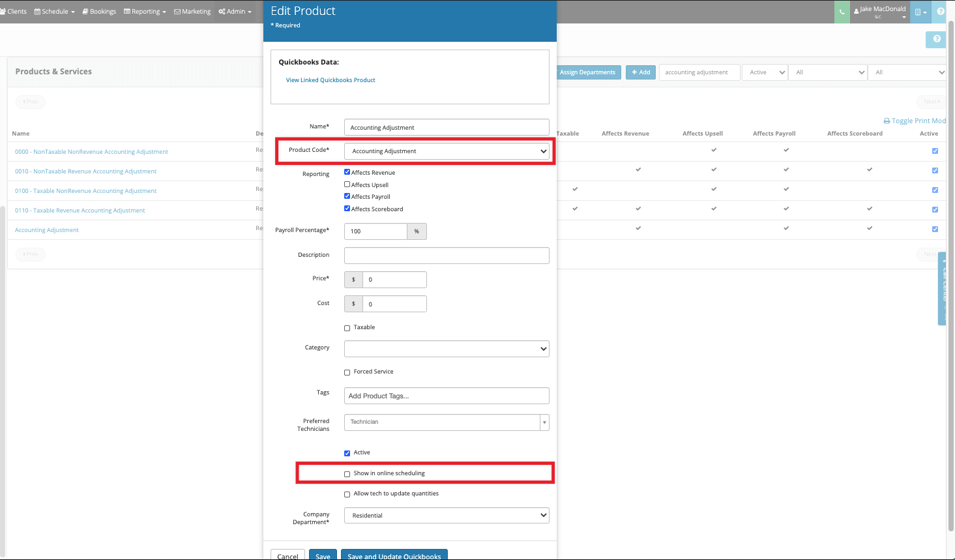Open the Reporting menu
This screenshot has width=955, height=560.
(145, 12)
